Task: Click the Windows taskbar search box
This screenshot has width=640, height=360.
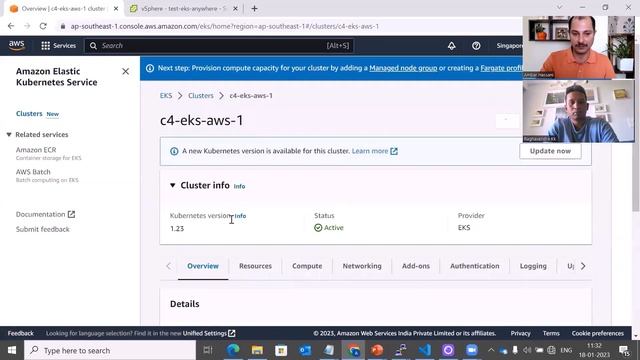Action: point(110,350)
